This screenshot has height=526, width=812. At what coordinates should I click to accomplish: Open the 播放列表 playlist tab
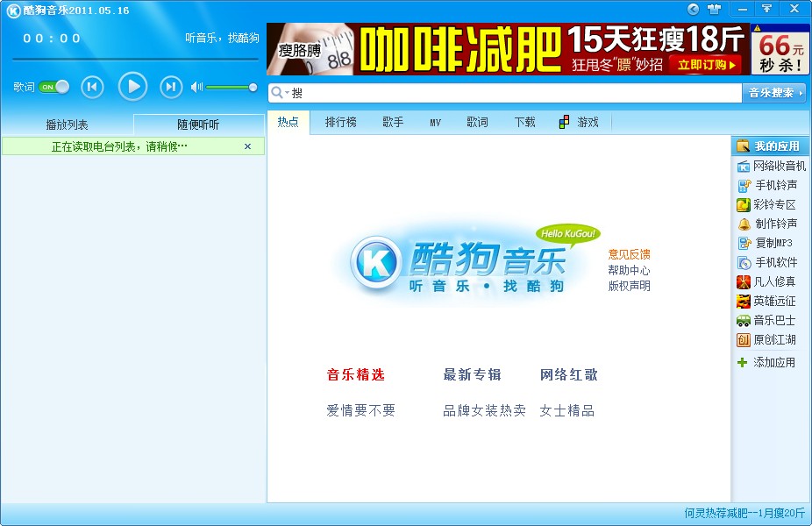(65, 124)
